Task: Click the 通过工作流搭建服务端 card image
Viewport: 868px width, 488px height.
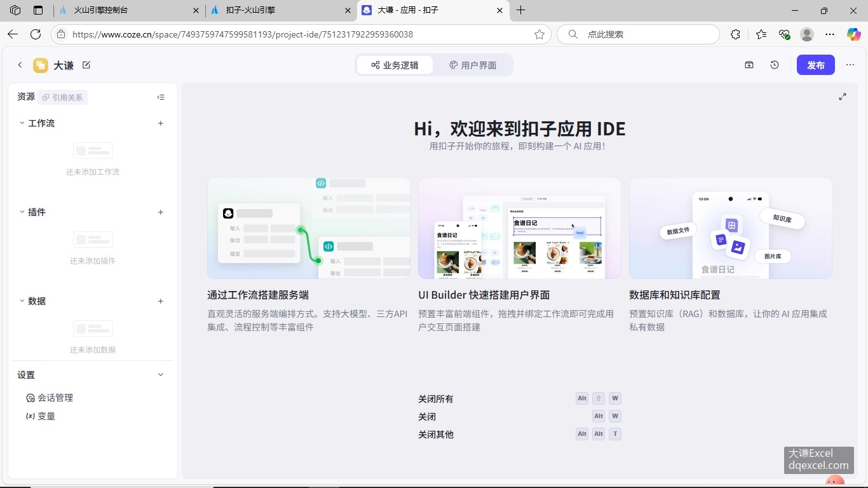Action: tap(309, 228)
